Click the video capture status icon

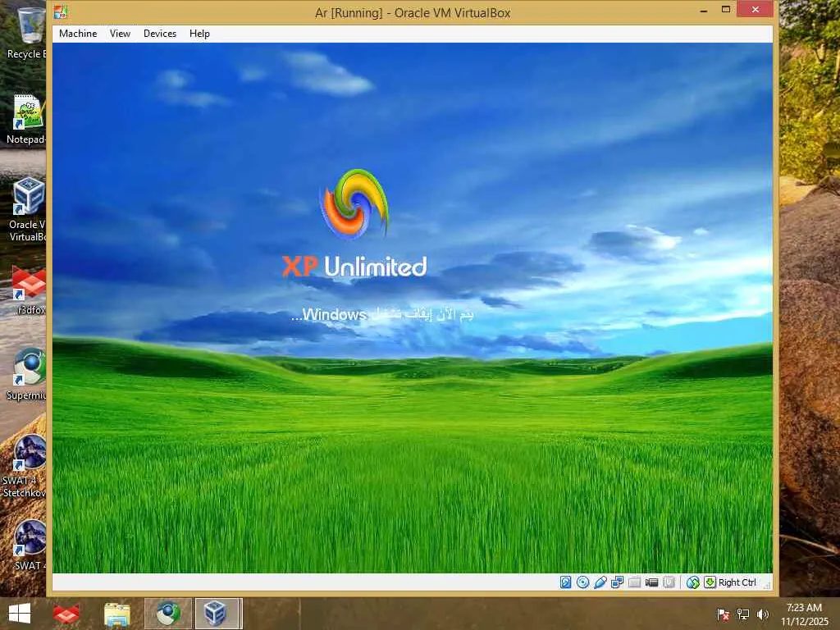point(651,582)
